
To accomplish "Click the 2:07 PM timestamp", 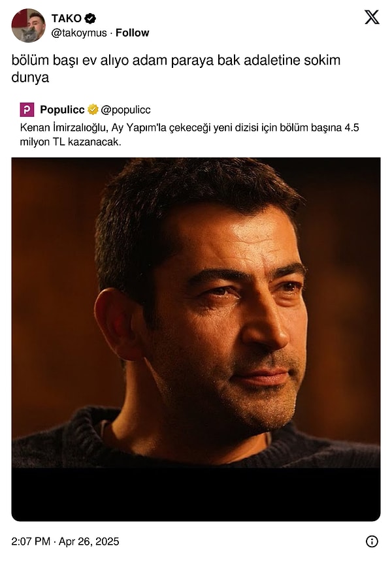I will pos(31,541).
